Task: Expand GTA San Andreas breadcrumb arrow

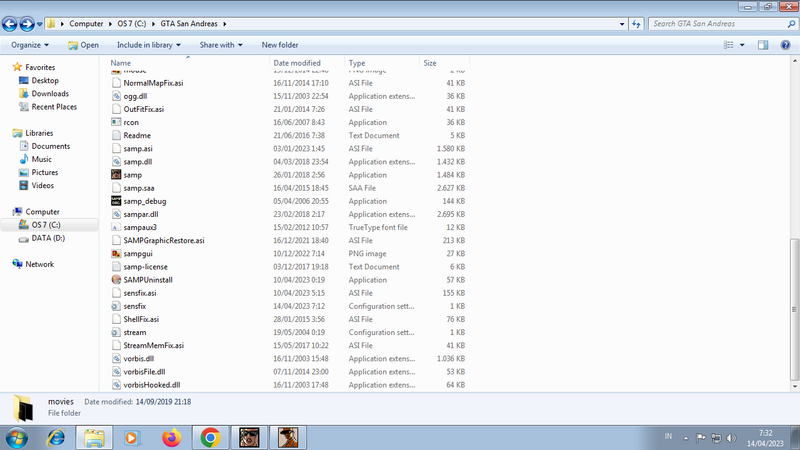Action: coord(224,24)
